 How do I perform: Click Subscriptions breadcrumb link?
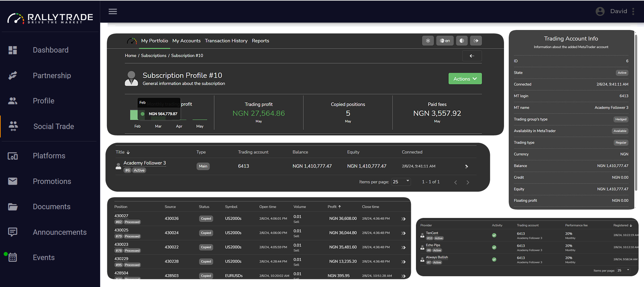[x=153, y=56]
